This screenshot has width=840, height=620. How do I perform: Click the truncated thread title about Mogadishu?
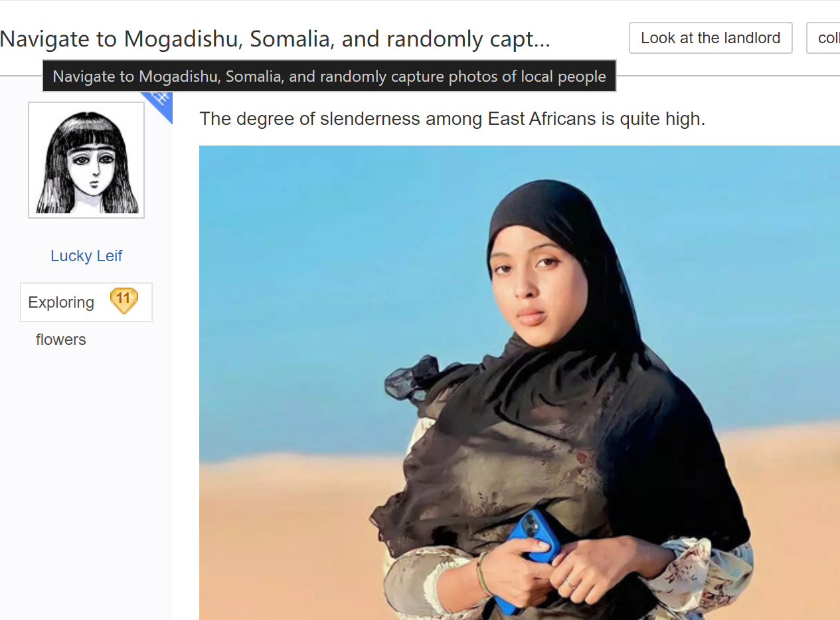(275, 39)
